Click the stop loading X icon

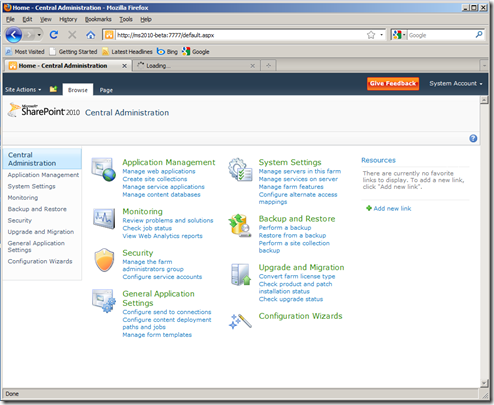click(x=72, y=35)
